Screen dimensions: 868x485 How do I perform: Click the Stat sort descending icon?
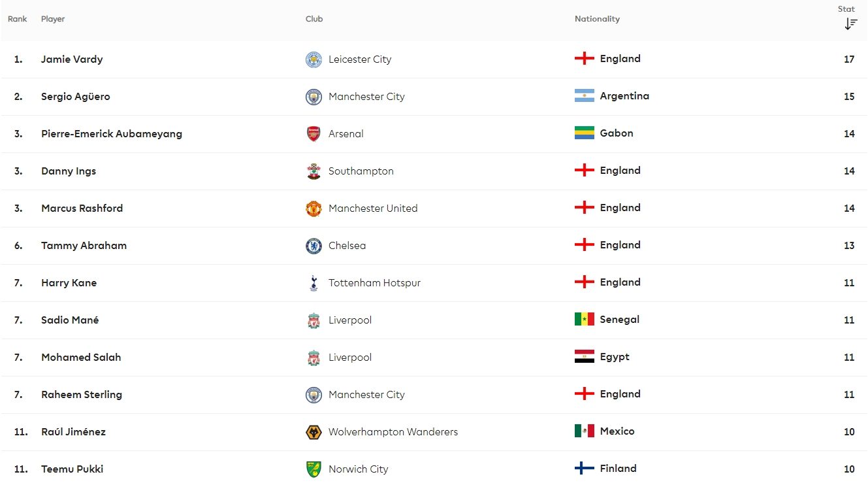tap(850, 24)
